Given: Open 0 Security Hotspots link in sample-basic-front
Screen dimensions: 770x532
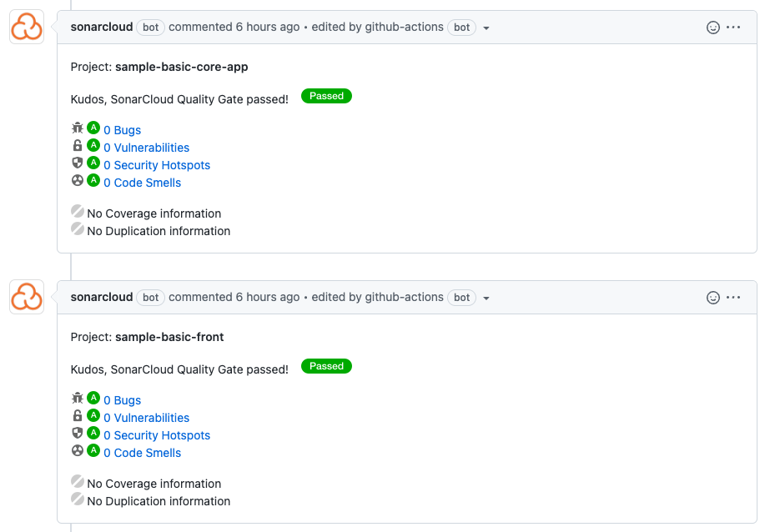Looking at the screenshot, I should coord(157,435).
